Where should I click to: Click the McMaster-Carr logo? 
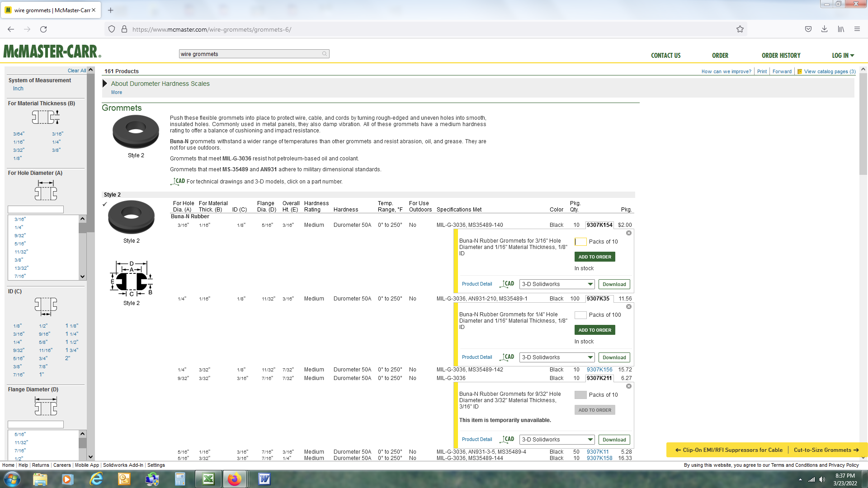click(x=52, y=52)
